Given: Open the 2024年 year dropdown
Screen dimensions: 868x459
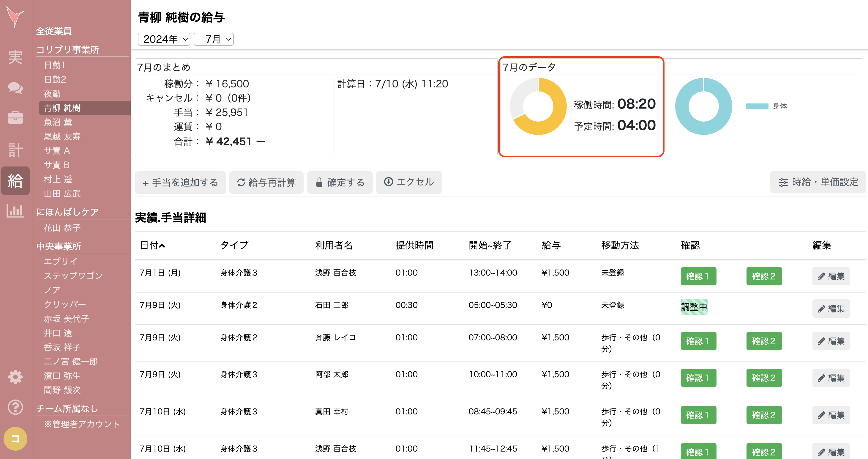Looking at the screenshot, I should 164,39.
